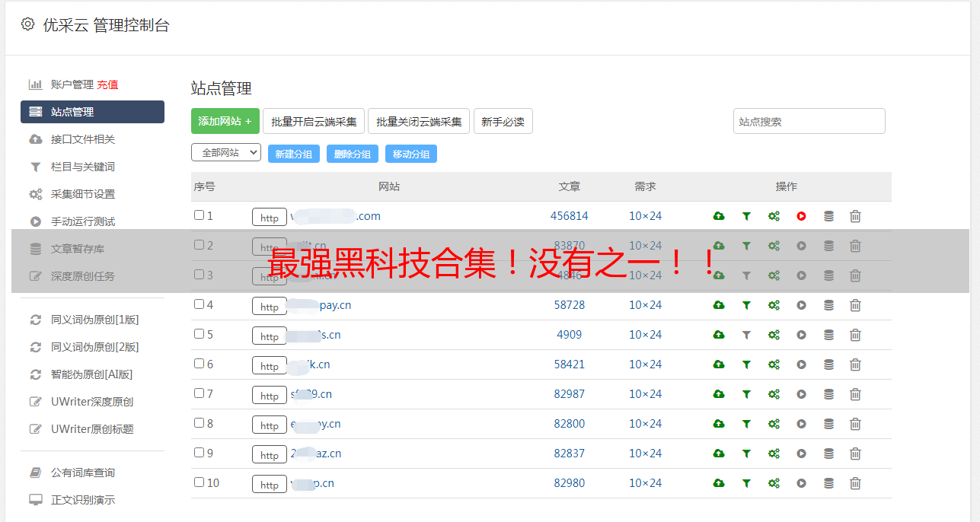
Task: Click filter icon in row 10
Action: [746, 483]
